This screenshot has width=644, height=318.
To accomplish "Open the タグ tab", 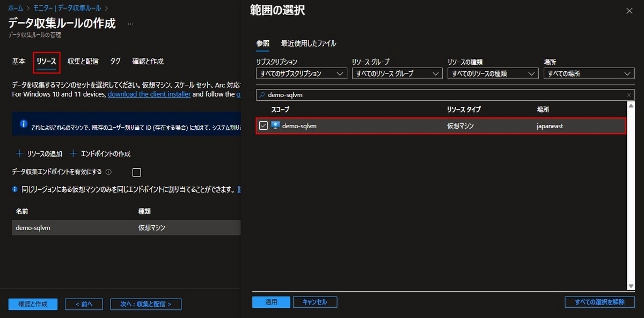I will pos(115,61).
